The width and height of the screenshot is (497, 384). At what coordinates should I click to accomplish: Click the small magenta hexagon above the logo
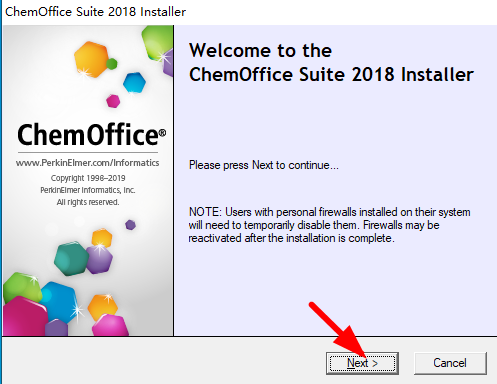[113, 101]
